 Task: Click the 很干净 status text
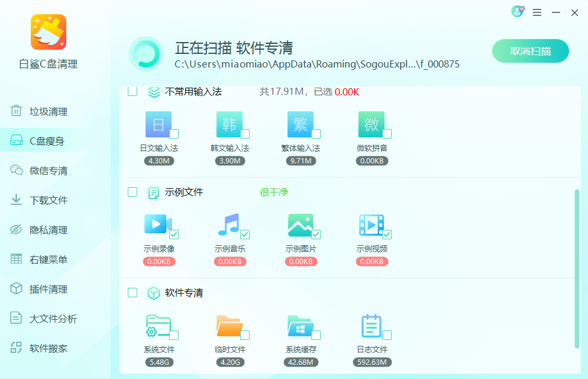[x=274, y=192]
